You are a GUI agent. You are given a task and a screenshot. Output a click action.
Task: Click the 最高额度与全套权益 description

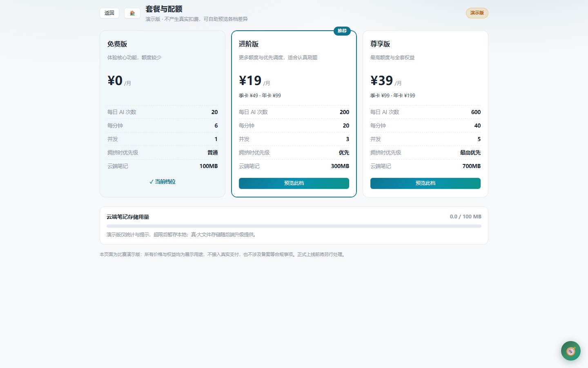[392, 58]
